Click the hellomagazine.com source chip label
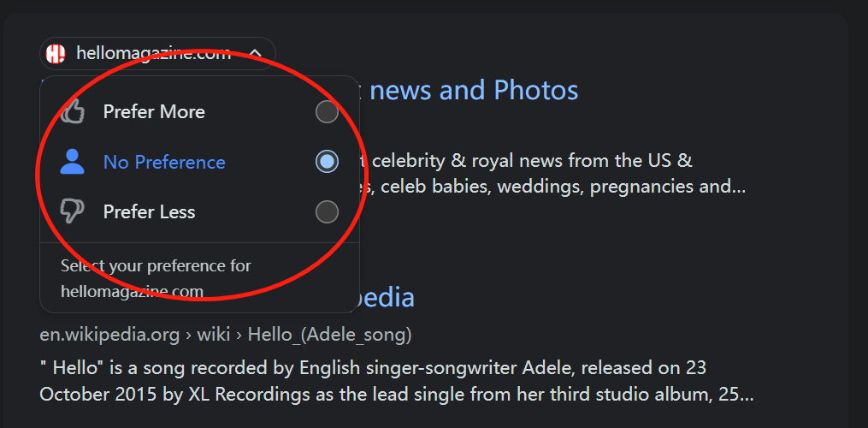The height and width of the screenshot is (428, 868). [x=153, y=54]
